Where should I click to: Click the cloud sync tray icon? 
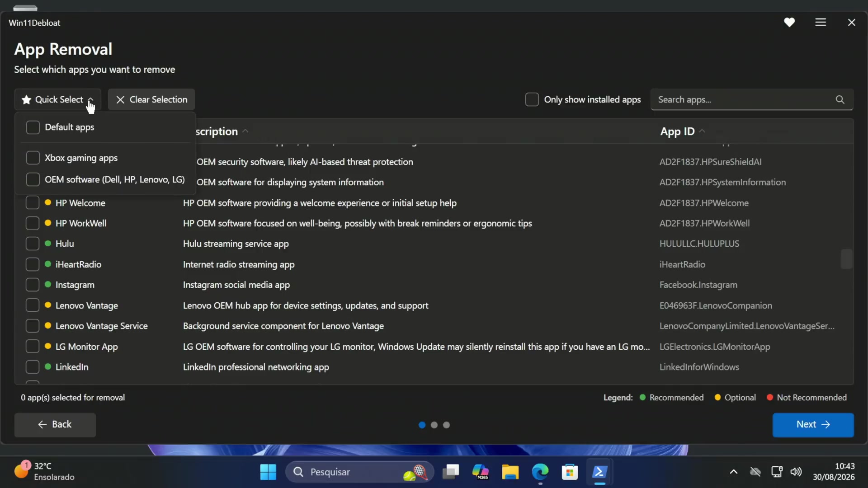[x=755, y=472]
